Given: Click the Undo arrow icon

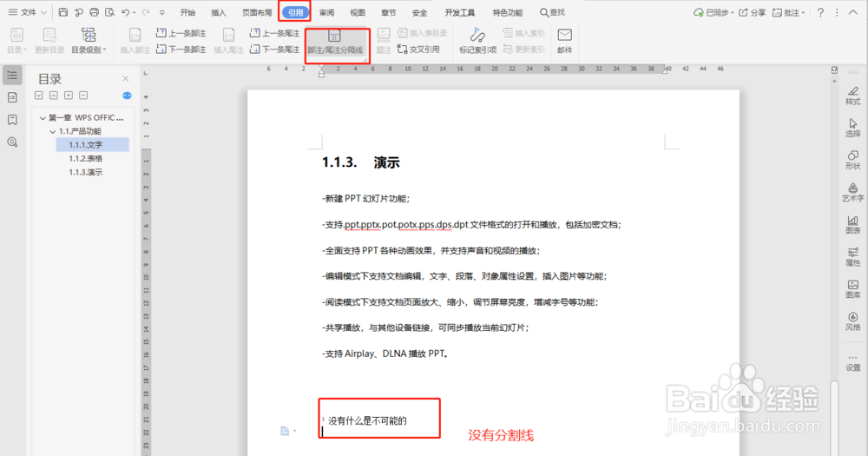Looking at the screenshot, I should click(126, 12).
